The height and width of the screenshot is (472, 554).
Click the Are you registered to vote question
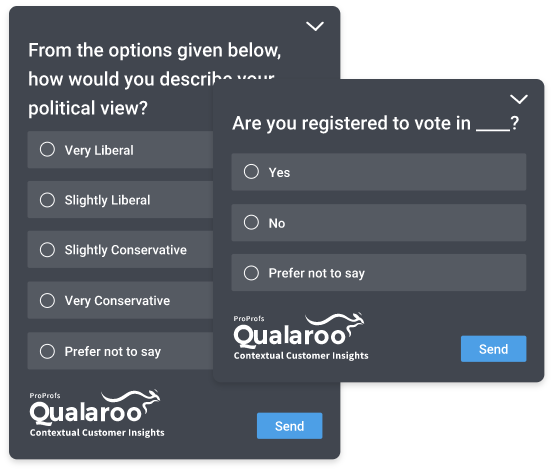[376, 124]
